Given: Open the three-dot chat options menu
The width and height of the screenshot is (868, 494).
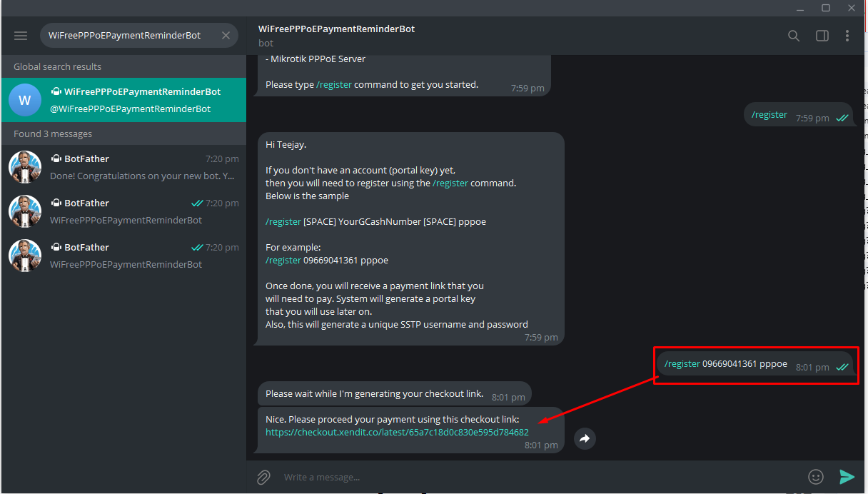Looking at the screenshot, I should tap(847, 35).
